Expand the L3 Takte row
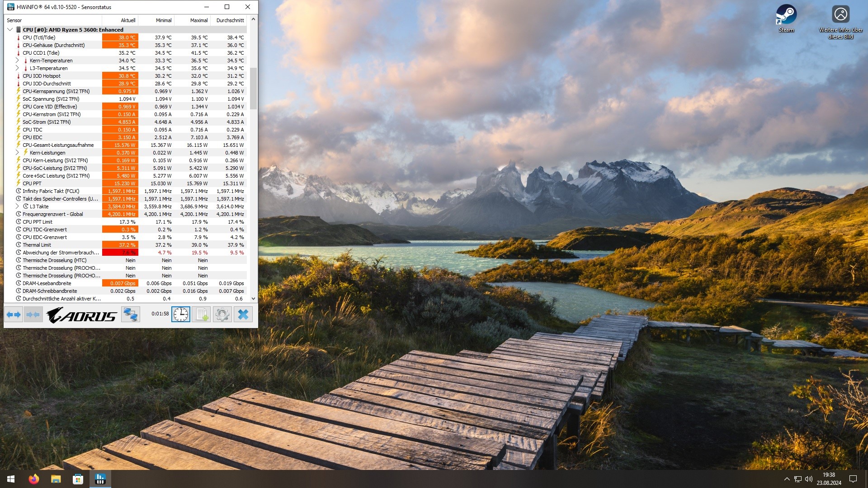Viewport: 868px width, 488px height. (17, 206)
